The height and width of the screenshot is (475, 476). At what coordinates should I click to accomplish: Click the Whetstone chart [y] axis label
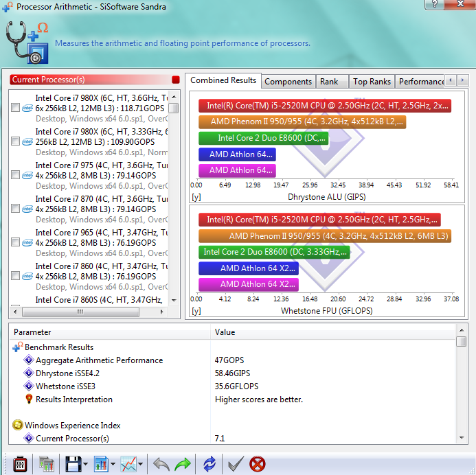[196, 311]
